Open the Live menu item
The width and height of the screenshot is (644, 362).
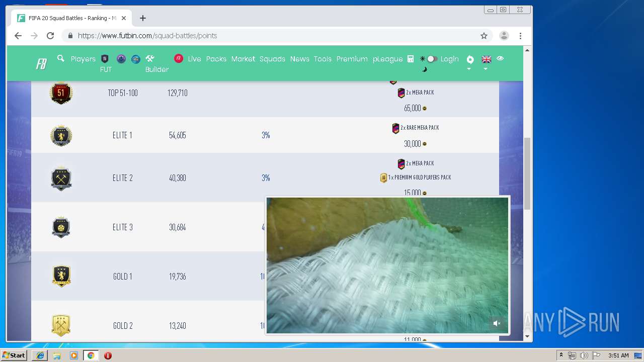(194, 59)
